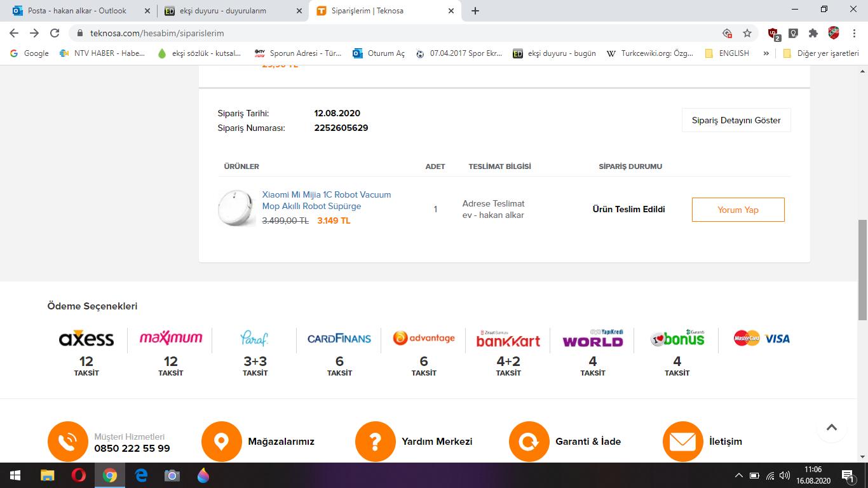868x488 pixels.
Task: Click the Chrome profile avatar
Action: (x=834, y=33)
